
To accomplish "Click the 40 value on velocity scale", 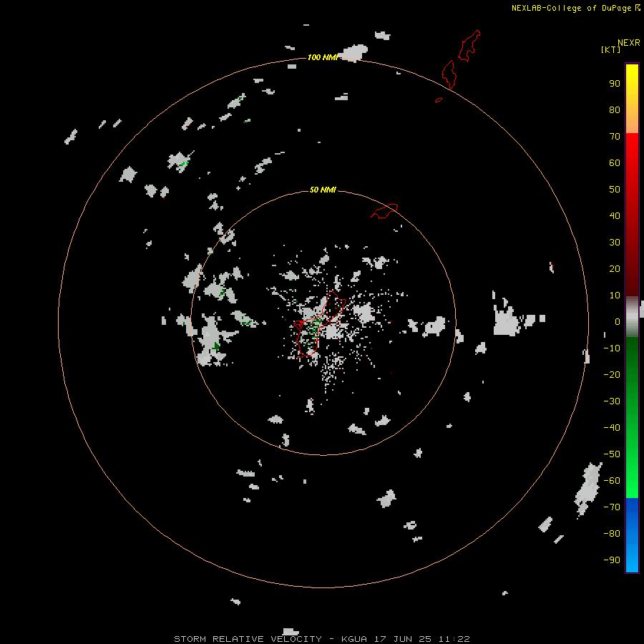I will pos(615,216).
